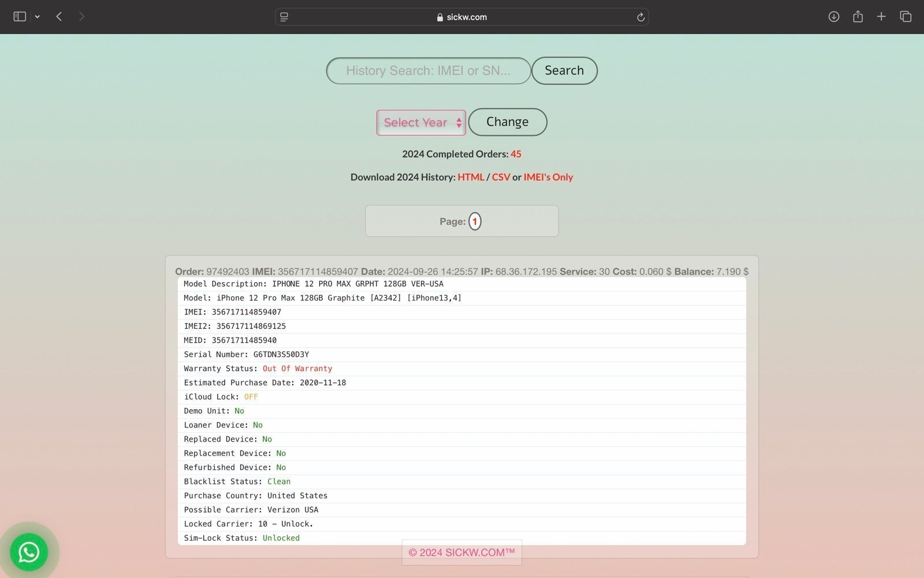Image resolution: width=924 pixels, height=578 pixels.
Task: Open the WhatsApp chat button
Action: [x=29, y=552]
